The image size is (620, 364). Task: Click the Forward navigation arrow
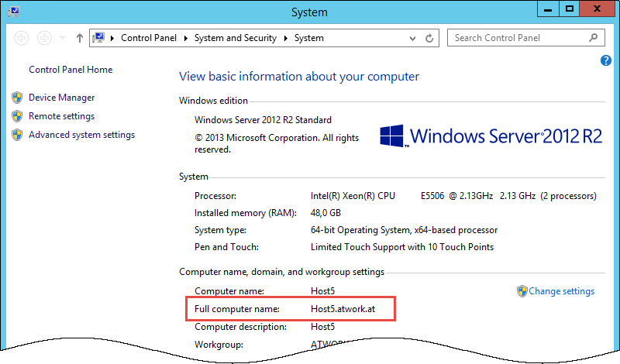point(44,38)
